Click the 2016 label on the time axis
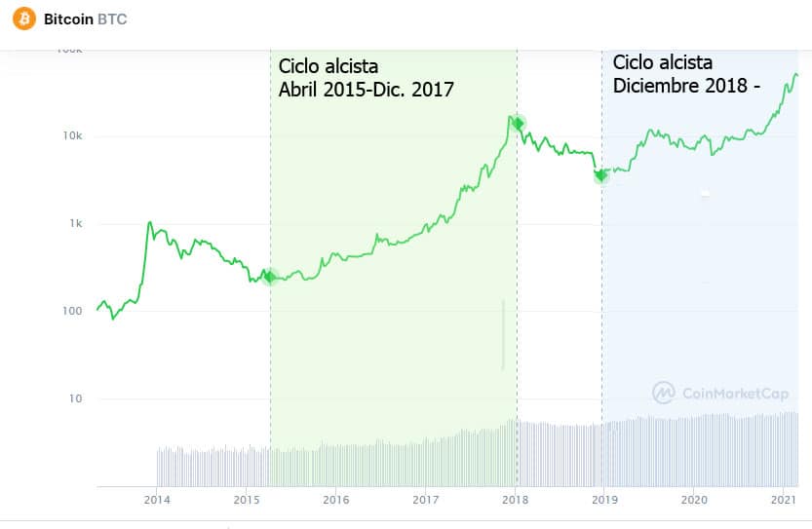This screenshot has width=812, height=529. tap(335, 500)
